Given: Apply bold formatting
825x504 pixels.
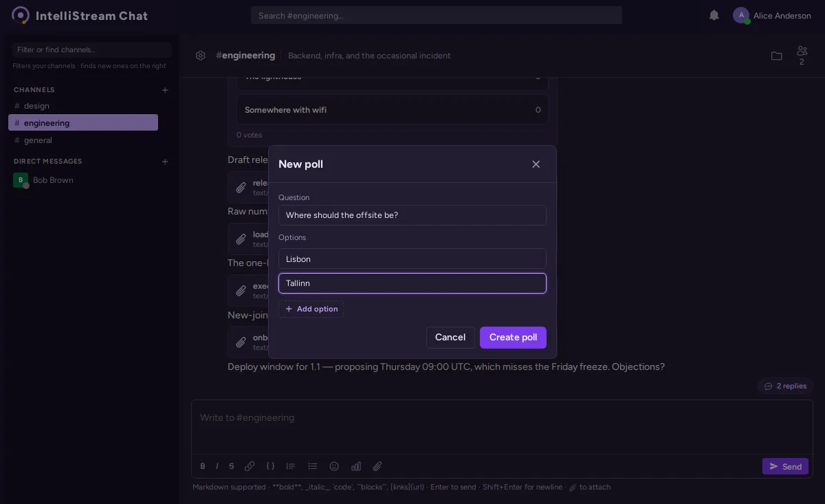Looking at the screenshot, I should (203, 466).
